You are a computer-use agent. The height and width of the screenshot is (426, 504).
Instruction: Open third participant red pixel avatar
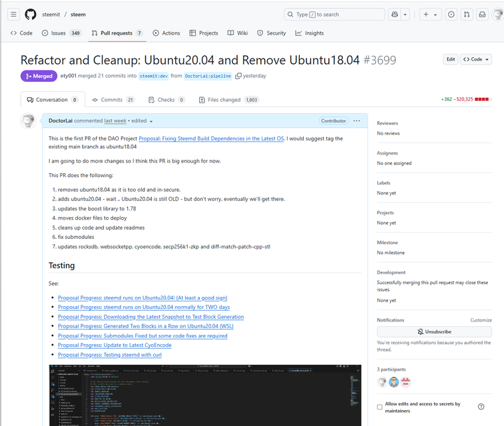pos(405,382)
